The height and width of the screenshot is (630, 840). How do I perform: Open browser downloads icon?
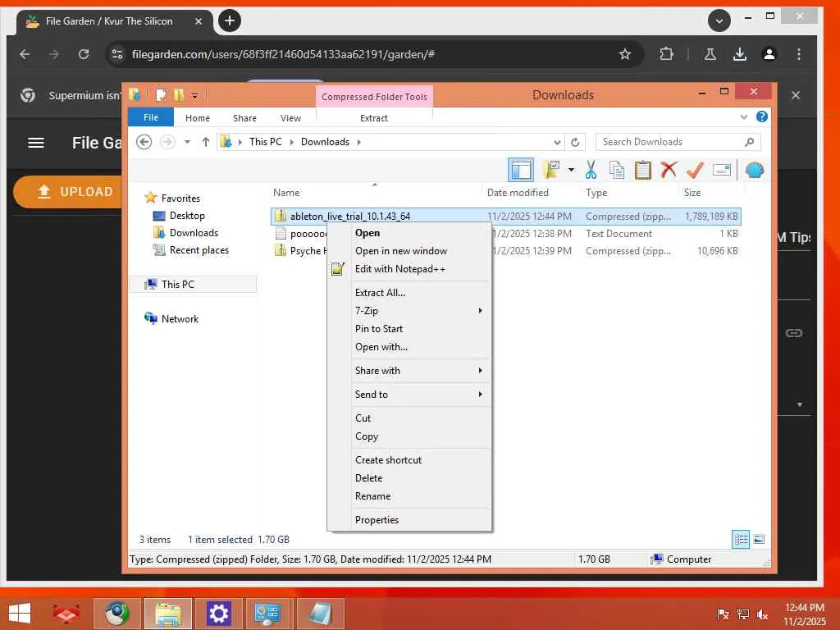[740, 54]
